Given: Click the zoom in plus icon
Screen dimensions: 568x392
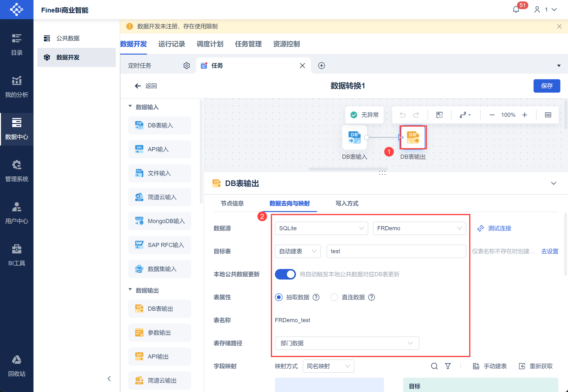Looking at the screenshot, I should (524, 115).
